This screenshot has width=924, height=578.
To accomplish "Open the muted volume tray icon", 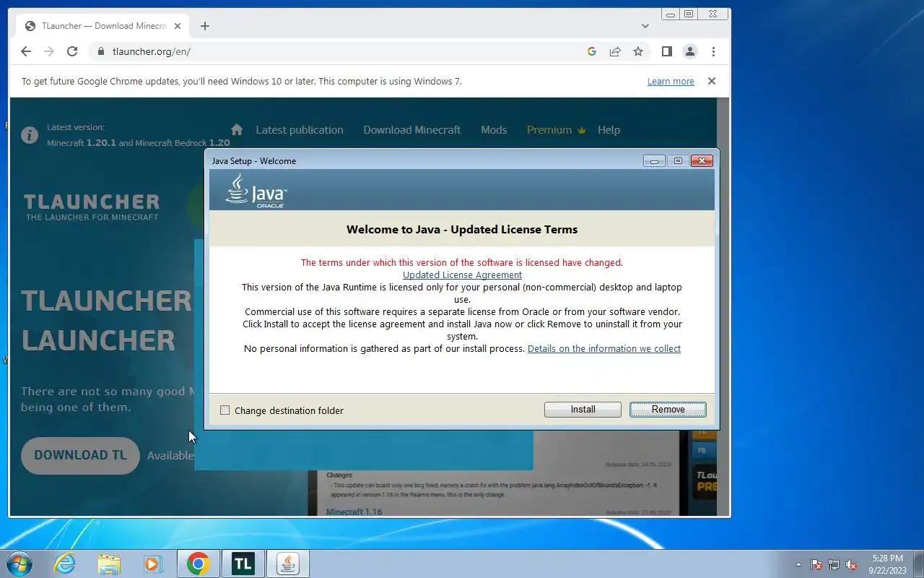I will tap(851, 564).
